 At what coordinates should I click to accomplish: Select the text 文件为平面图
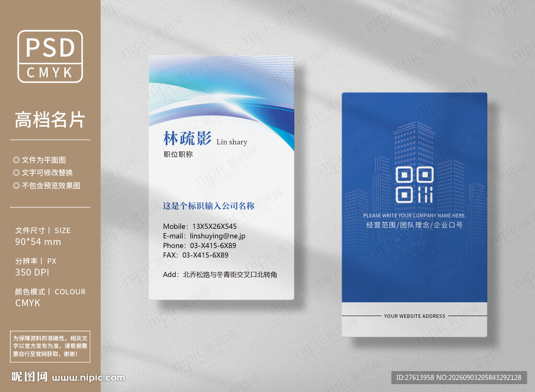(x=44, y=160)
